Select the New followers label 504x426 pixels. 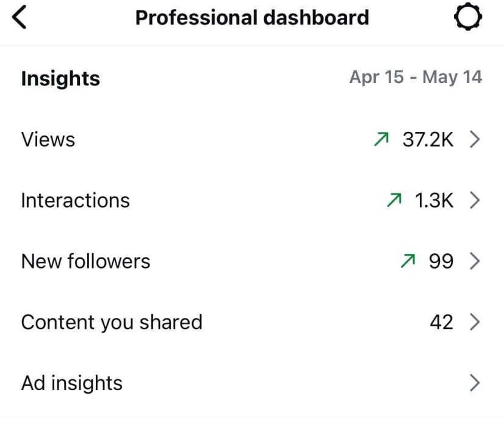click(x=85, y=262)
